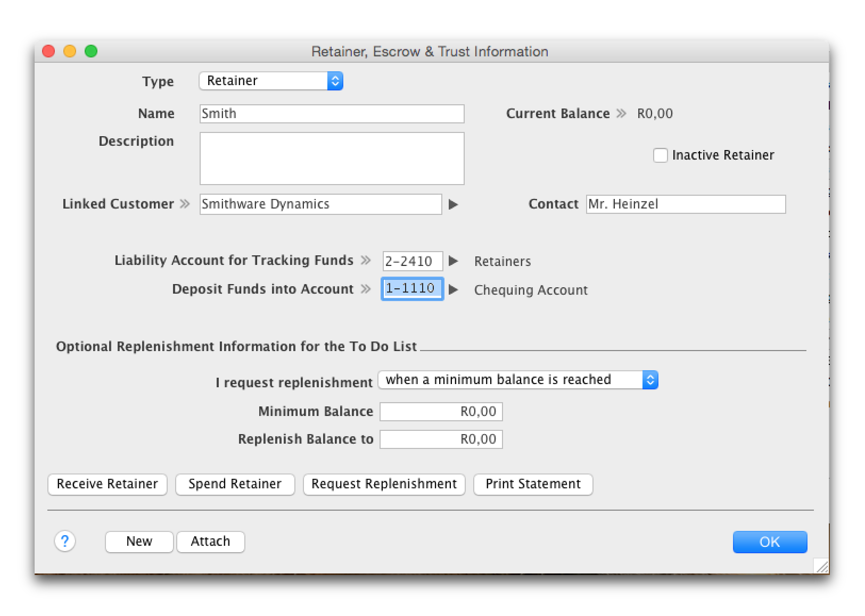The image size is (865, 616).
Task: Toggle the Inactive Retainer checkbox
Action: click(660, 155)
